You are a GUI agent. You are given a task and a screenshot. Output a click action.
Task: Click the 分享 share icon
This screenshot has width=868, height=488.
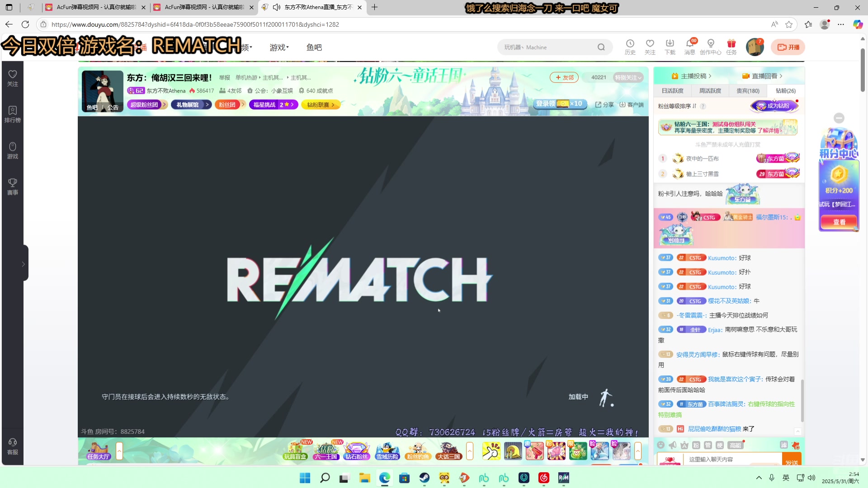(x=604, y=104)
